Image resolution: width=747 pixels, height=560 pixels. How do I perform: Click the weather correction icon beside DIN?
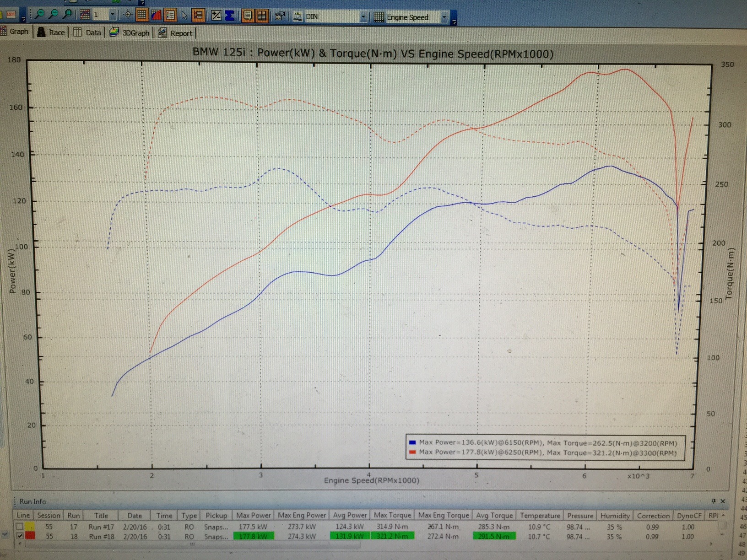click(298, 16)
